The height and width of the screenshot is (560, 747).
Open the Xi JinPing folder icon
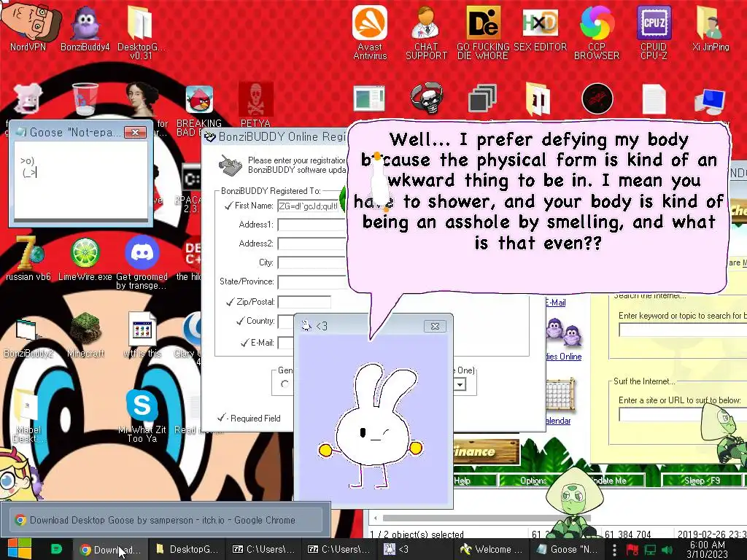click(x=711, y=28)
